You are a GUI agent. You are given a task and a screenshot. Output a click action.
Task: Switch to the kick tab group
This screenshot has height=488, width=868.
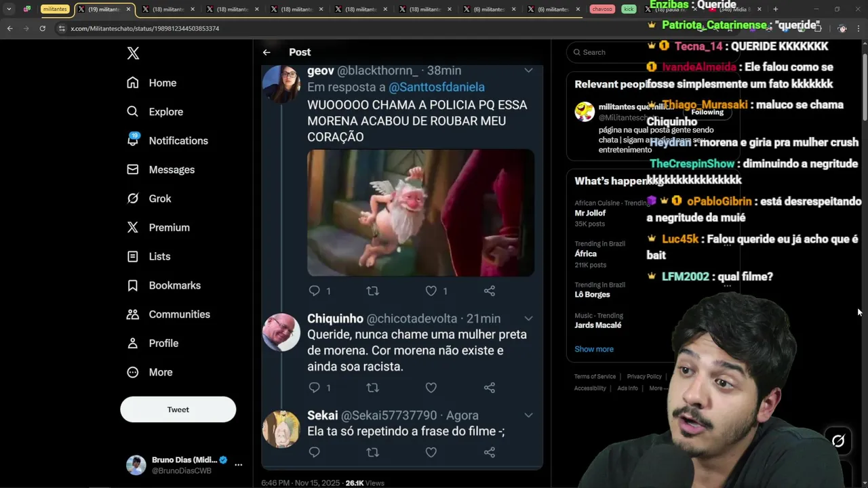click(629, 9)
